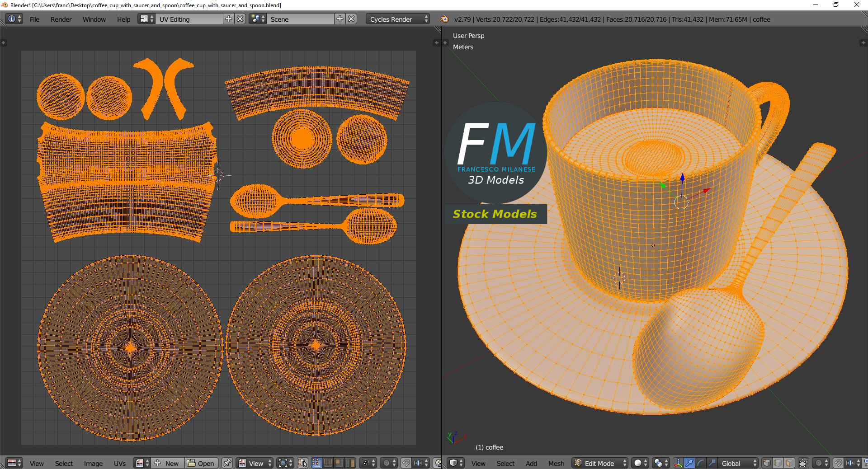Pin the image in UV editor

227,463
